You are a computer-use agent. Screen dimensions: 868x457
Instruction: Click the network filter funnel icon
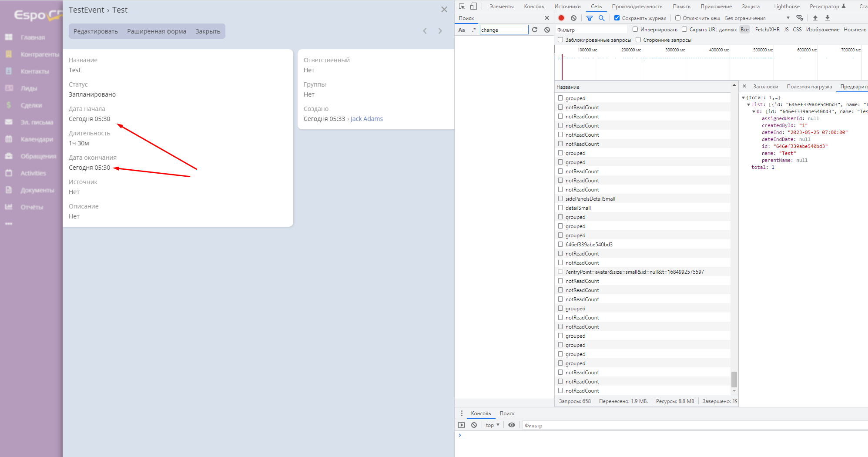[589, 18]
